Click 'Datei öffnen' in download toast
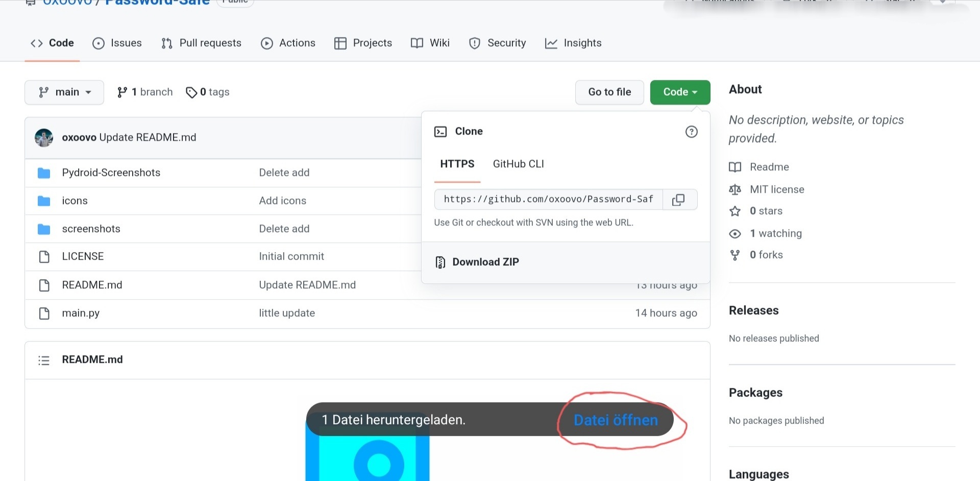Image resolution: width=980 pixels, height=481 pixels. click(616, 420)
